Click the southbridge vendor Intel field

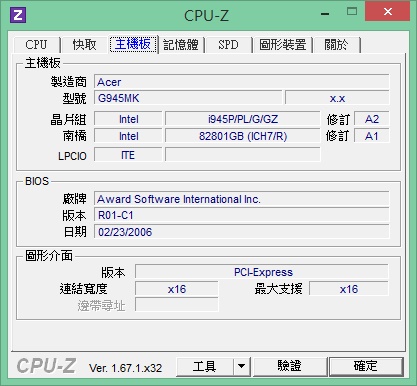[128, 136]
